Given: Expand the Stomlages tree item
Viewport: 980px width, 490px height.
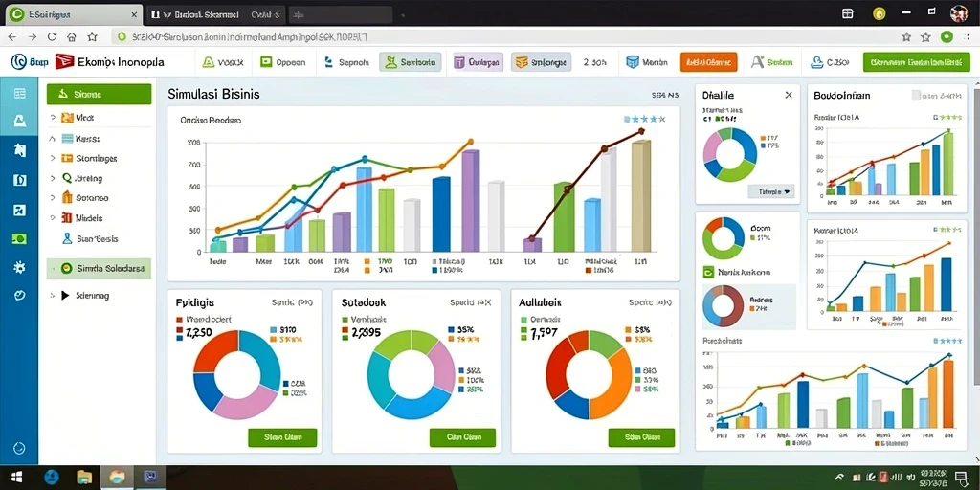Looking at the screenshot, I should tap(53, 158).
